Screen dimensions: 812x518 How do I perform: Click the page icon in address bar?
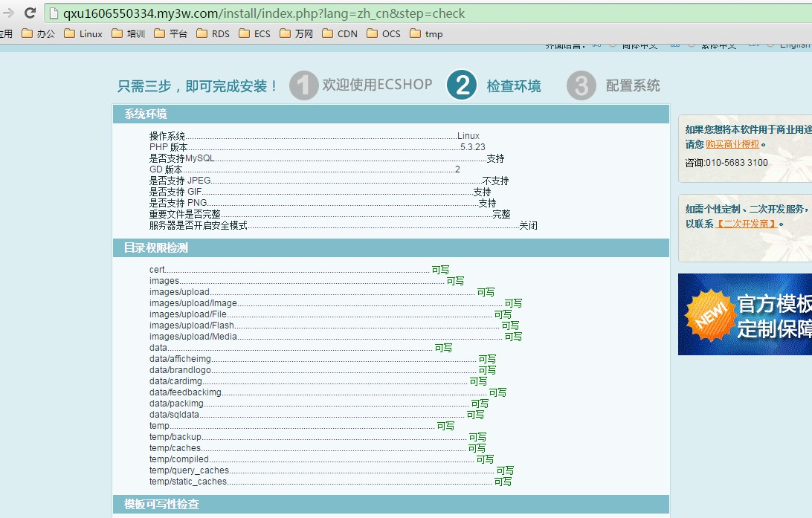[54, 13]
